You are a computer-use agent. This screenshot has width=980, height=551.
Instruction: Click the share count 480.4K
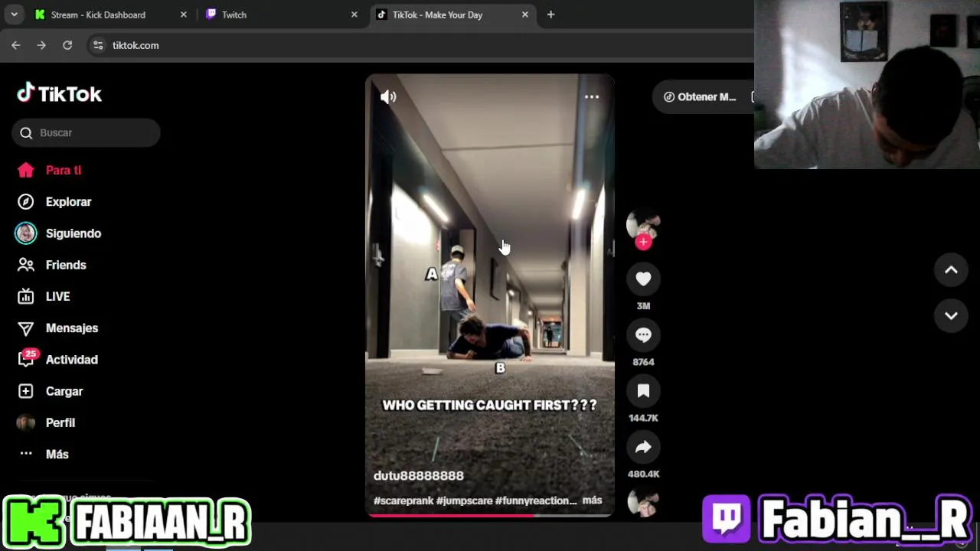click(643, 474)
